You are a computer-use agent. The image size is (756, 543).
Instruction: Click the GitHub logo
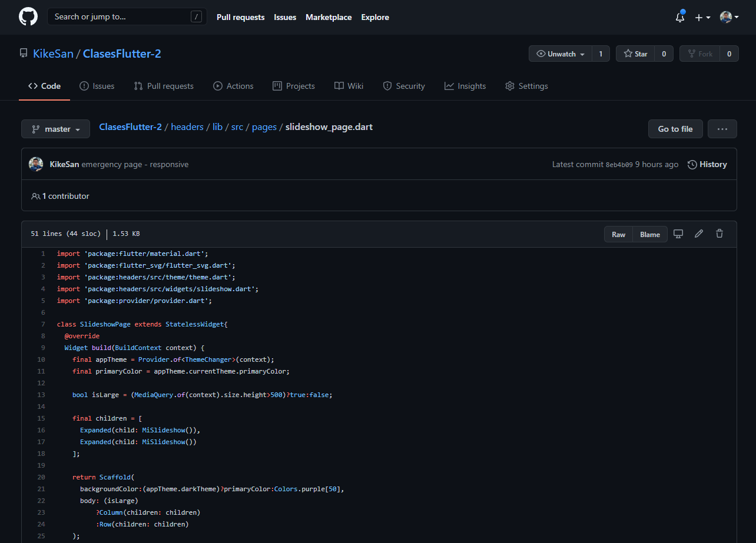[28, 16]
